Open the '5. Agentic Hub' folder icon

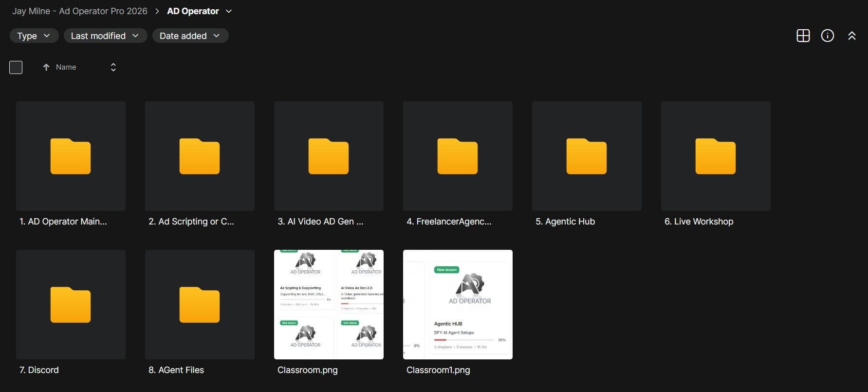(x=587, y=156)
